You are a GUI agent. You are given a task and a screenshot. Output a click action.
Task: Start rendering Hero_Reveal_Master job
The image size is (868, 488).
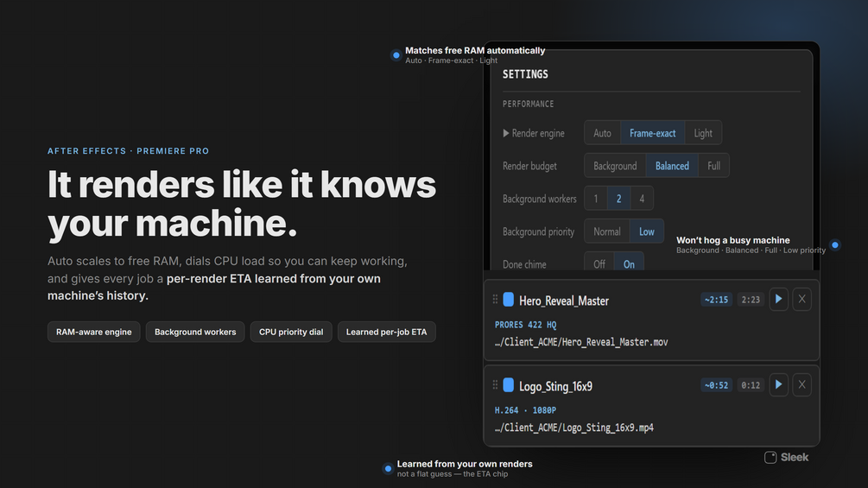(779, 300)
